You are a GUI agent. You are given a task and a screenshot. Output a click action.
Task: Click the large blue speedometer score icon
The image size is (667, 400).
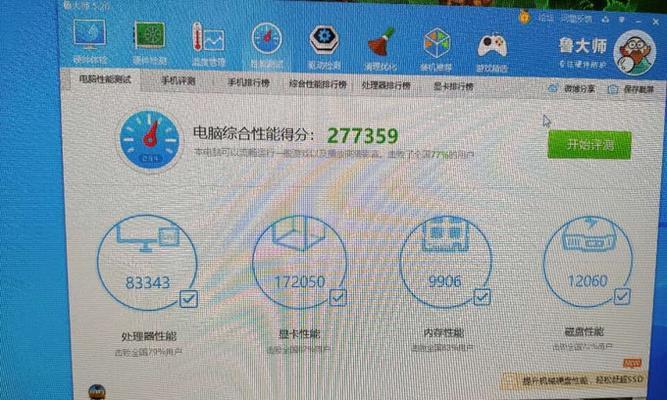coord(150,140)
